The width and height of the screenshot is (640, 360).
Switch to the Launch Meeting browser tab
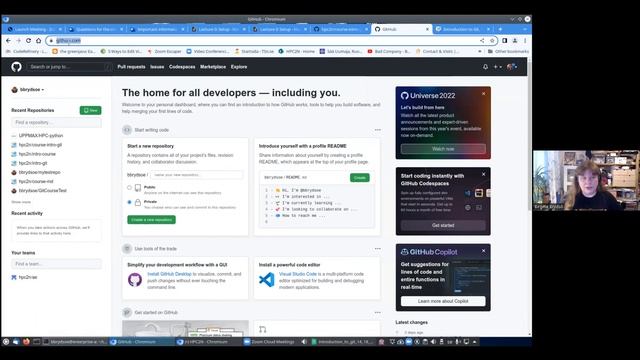(x=34, y=29)
